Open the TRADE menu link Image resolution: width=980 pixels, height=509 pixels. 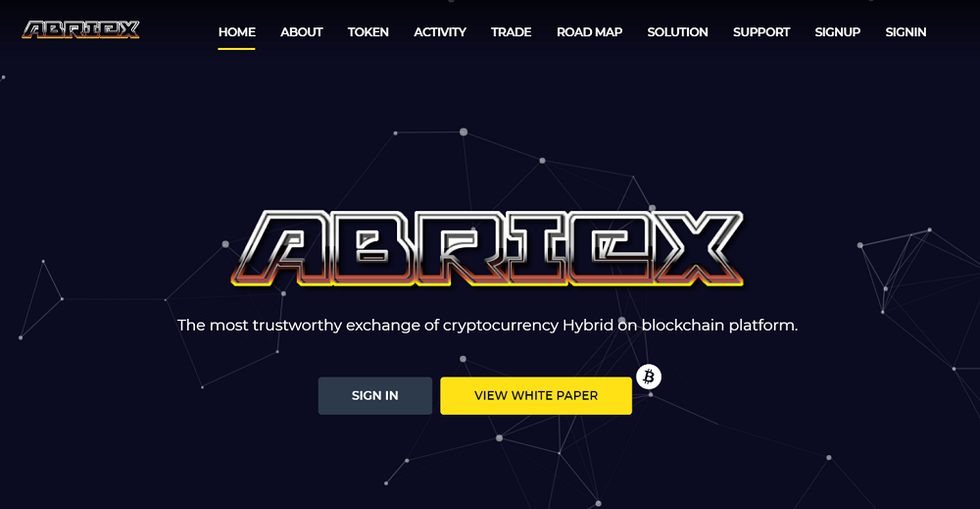coord(512,32)
